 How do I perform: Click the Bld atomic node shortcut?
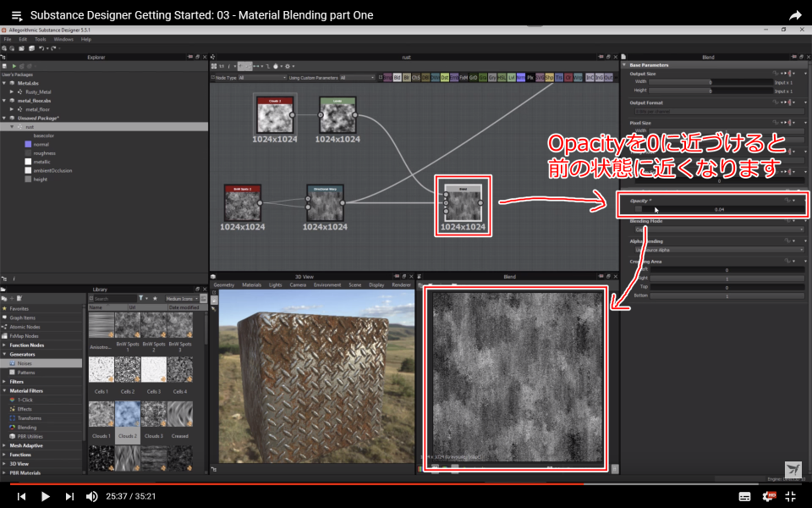point(398,78)
